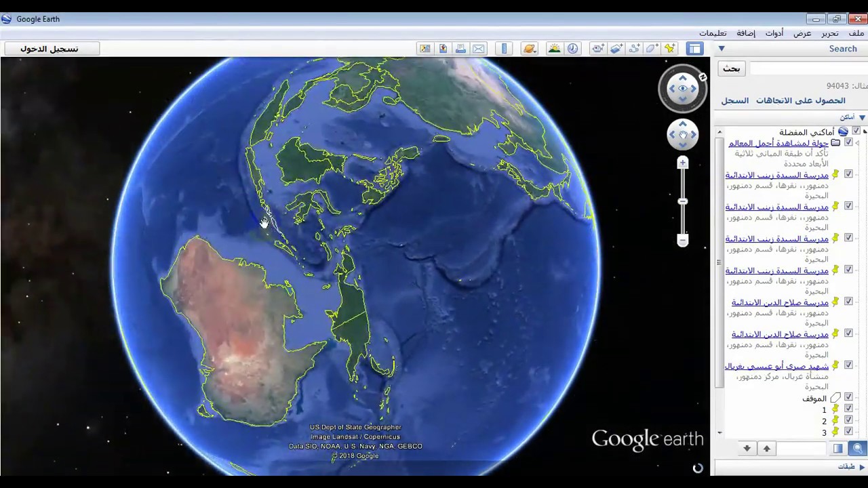This screenshot has height=488, width=868.
Task: Add an image overlay from the toolbar
Action: (616, 48)
